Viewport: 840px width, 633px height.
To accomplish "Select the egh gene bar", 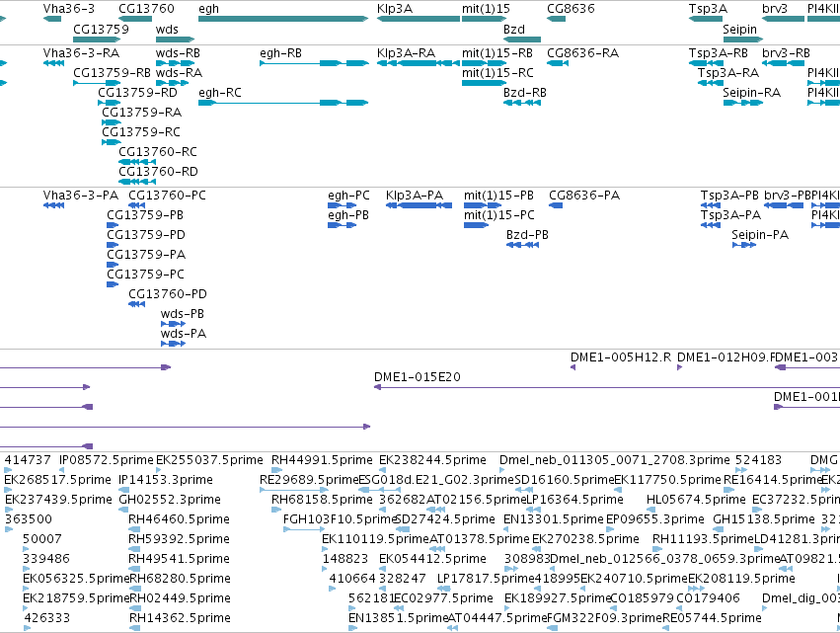I will (x=283, y=19).
